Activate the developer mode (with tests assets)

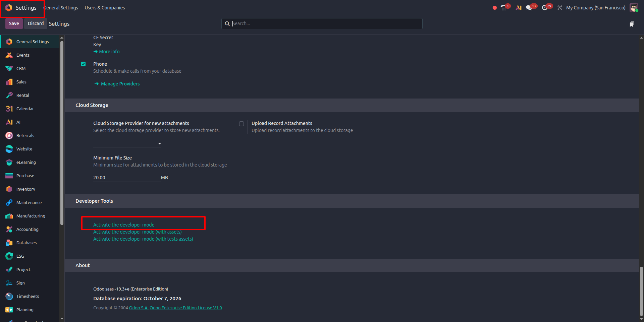(x=143, y=239)
